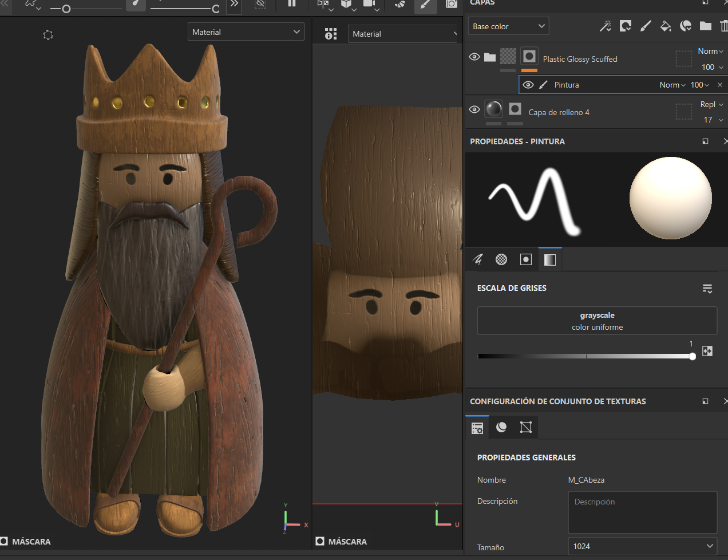Add a fill layer with bucket icon
The image size is (728, 560).
point(665,26)
